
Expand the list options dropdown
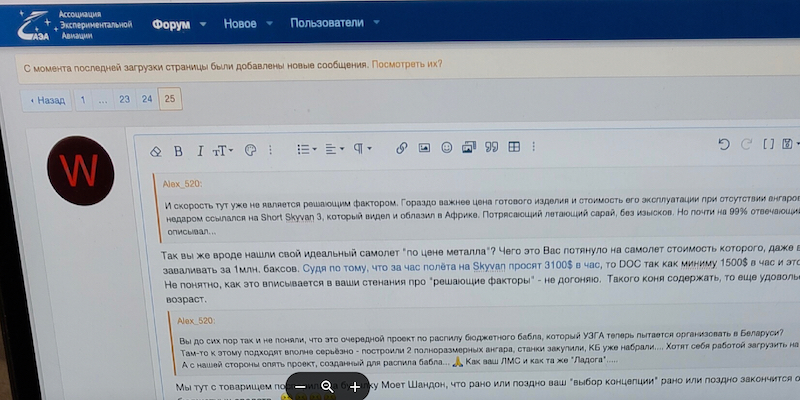pos(307,149)
